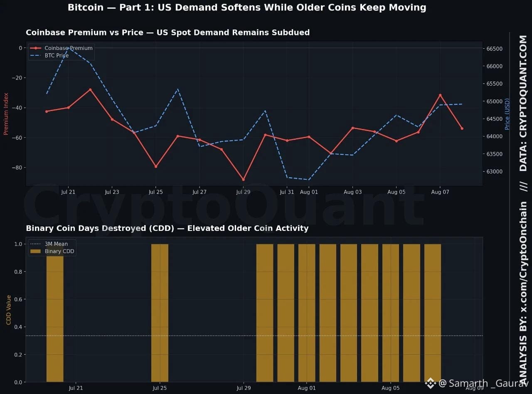532x394 pixels.
Task: Click the '66500' price axis value
Action: pyautogui.click(x=494, y=49)
